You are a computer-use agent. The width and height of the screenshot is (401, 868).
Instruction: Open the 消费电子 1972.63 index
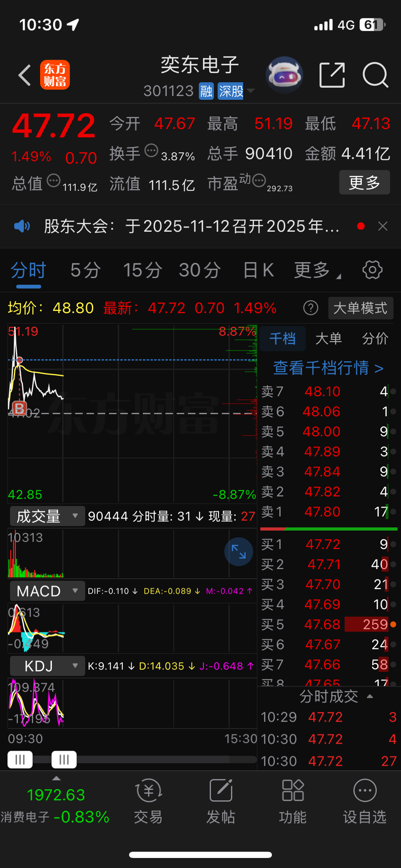55,806
